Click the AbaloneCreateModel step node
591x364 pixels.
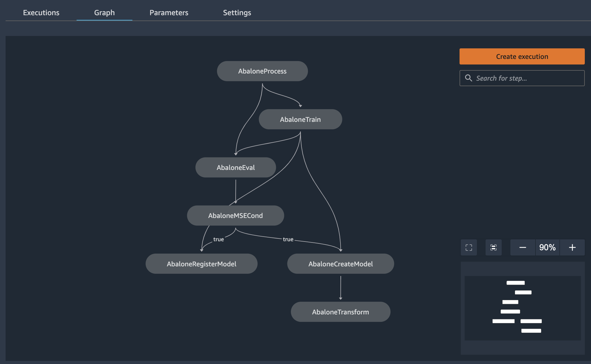click(340, 264)
